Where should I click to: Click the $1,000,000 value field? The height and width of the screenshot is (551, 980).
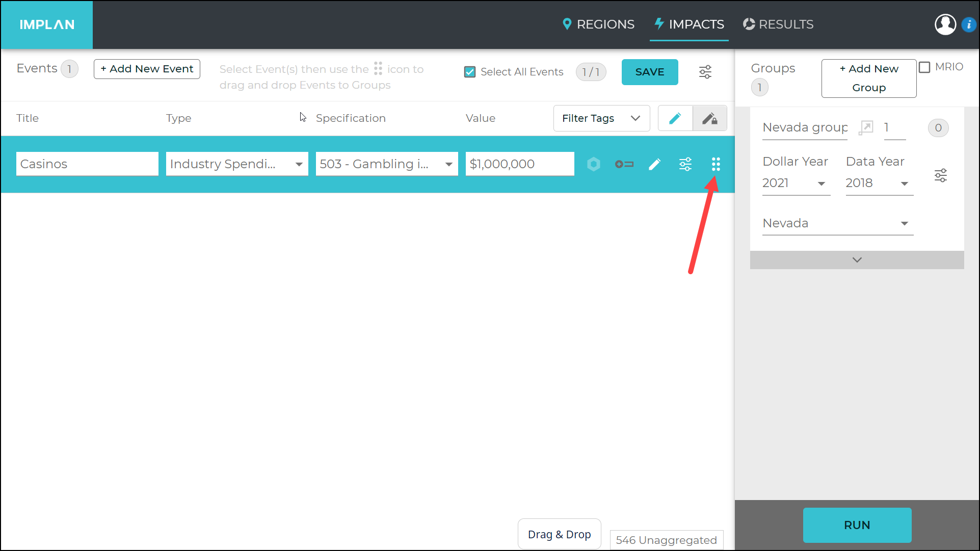(520, 164)
